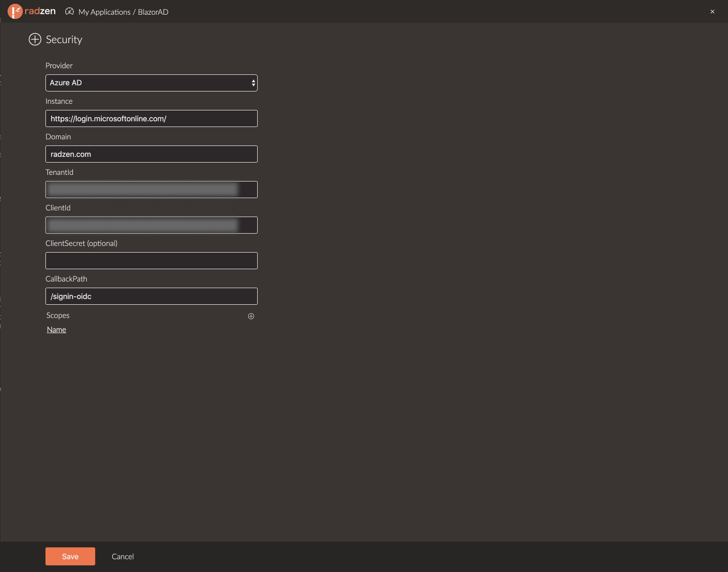Click the Radzen logo
Screen dimensions: 728x572
pyautogui.click(x=32, y=11)
